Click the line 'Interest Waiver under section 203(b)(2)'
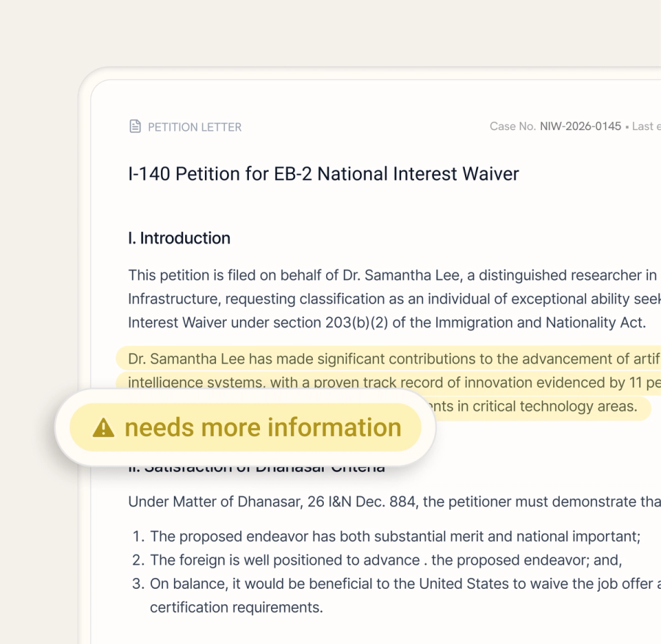 click(387, 322)
